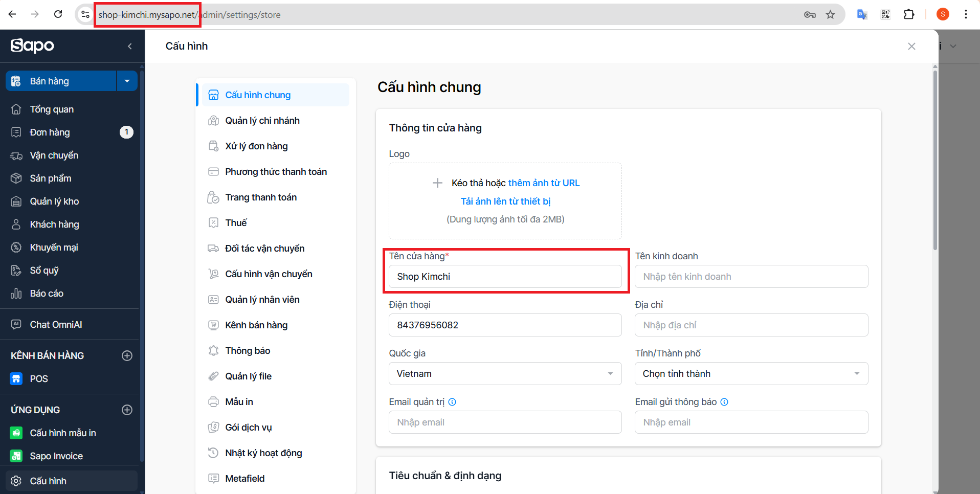This screenshot has height=494, width=980.
Task: Click the Metafield icon
Action: [x=213, y=479]
